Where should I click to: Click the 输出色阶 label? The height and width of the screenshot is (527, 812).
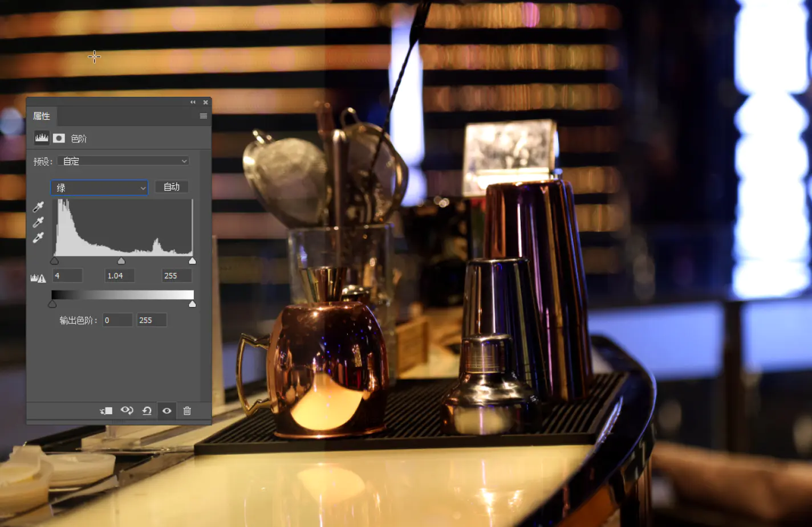coord(79,320)
